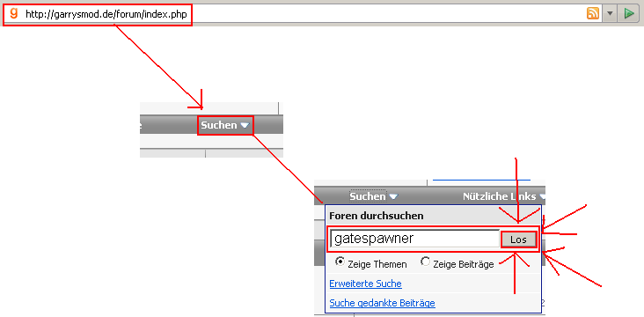Select the Zeige Beiträge radio button
Viewport: 644px width, 317px height.
[426, 262]
